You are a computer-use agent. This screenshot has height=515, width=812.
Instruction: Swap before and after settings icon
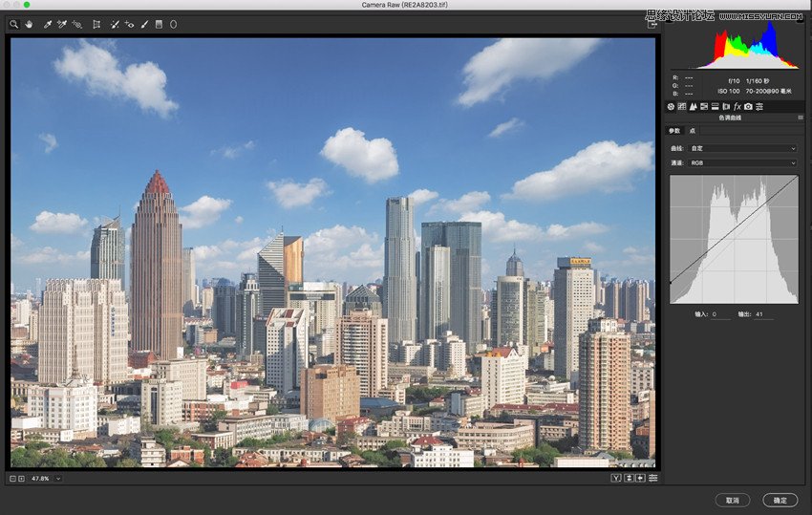[629, 478]
